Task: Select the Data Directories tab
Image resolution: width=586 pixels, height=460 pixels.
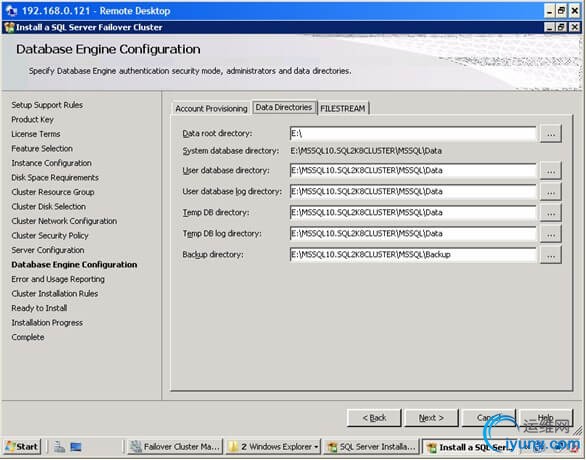Action: click(x=284, y=107)
